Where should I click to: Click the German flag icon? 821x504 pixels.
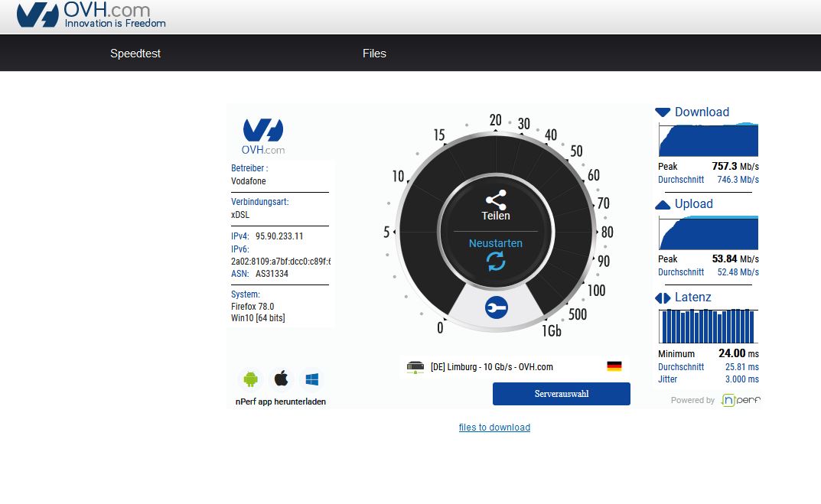point(614,366)
